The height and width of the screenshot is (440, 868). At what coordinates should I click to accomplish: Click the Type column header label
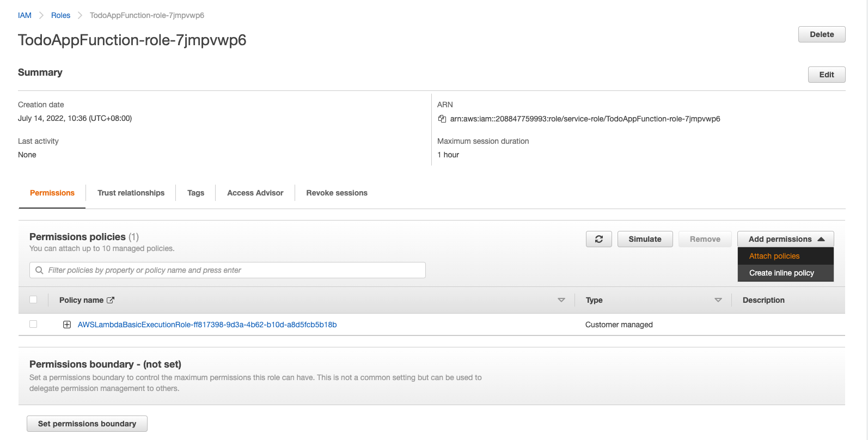click(594, 300)
